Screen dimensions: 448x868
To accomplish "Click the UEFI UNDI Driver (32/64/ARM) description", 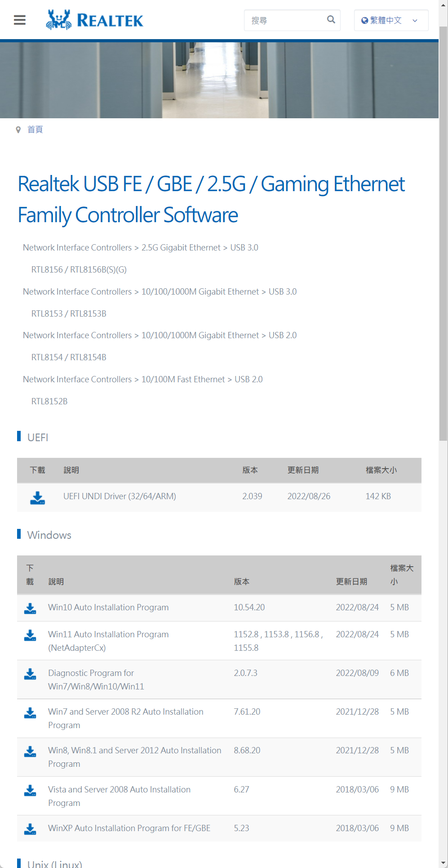I will tap(120, 496).
